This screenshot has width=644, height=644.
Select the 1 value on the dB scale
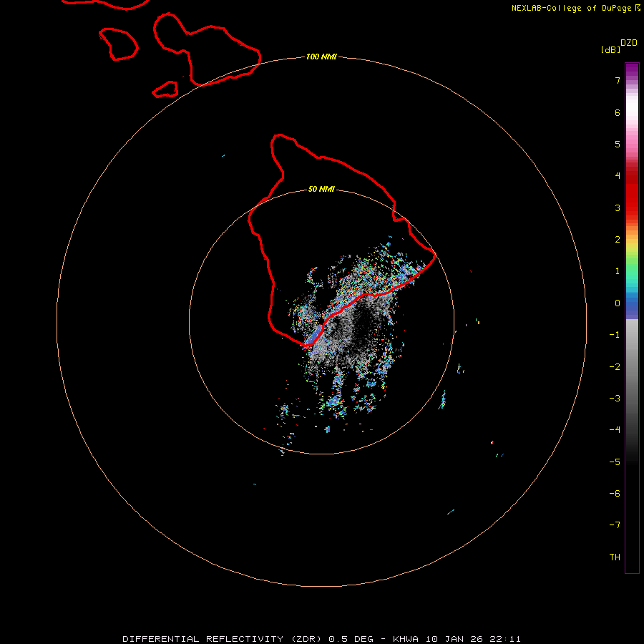coord(618,271)
